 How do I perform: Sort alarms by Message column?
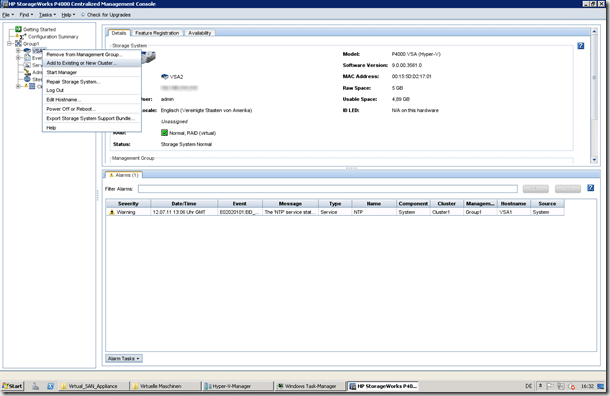click(x=290, y=203)
